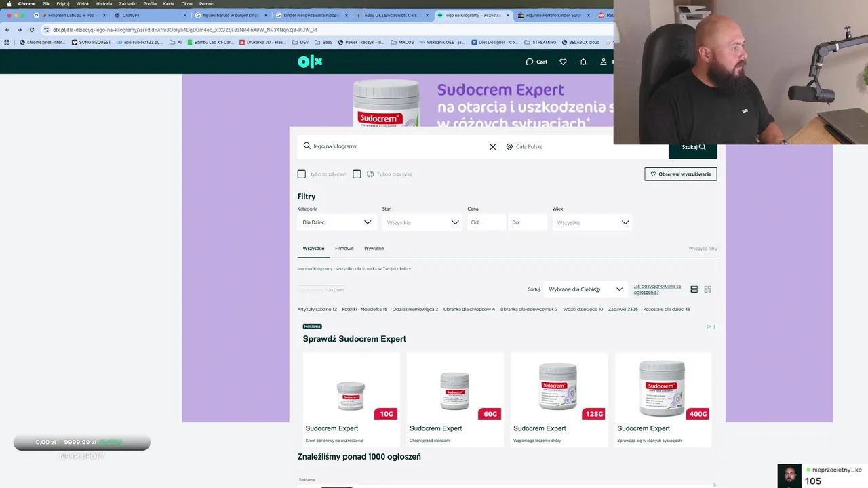This screenshot has height=488, width=868.
Task: Click the magnifier icon in search field
Action: (307, 146)
